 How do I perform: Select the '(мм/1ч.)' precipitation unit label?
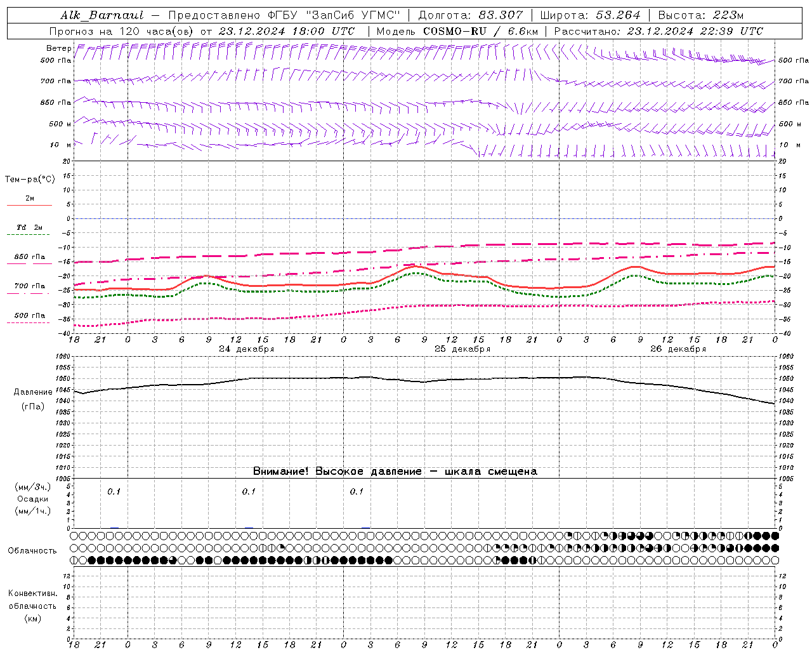coord(33,511)
